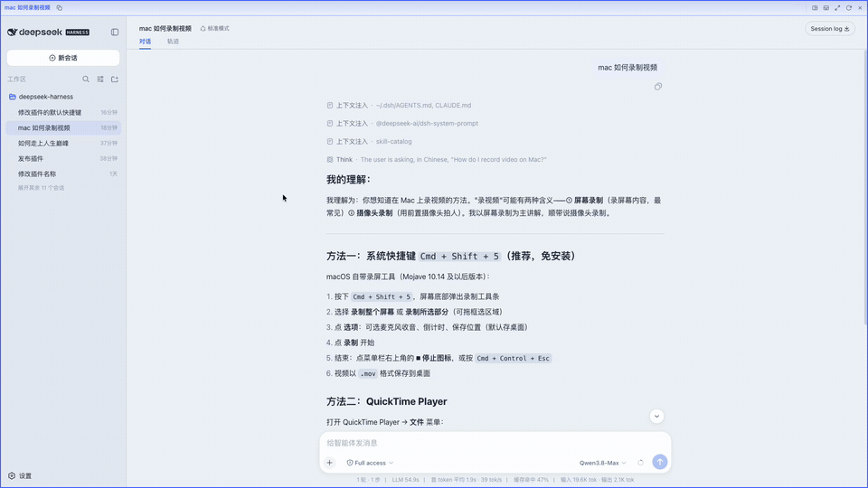Expand Think reasoning entry

click(436, 159)
